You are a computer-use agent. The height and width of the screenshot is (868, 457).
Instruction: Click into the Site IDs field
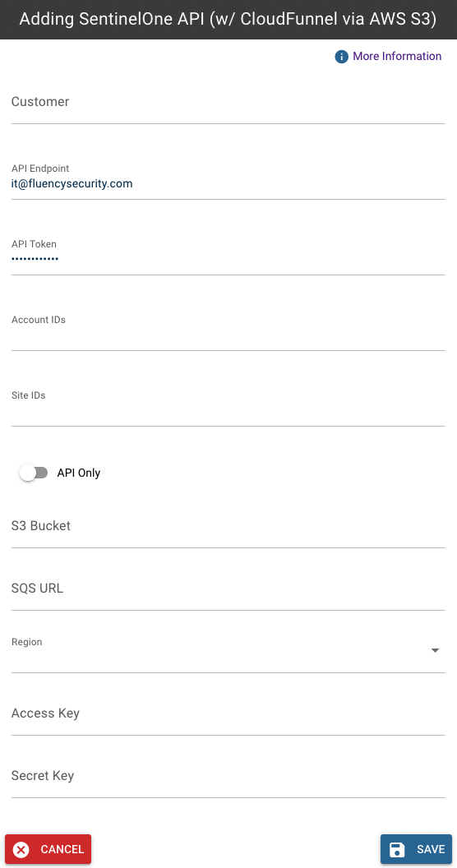(x=228, y=407)
